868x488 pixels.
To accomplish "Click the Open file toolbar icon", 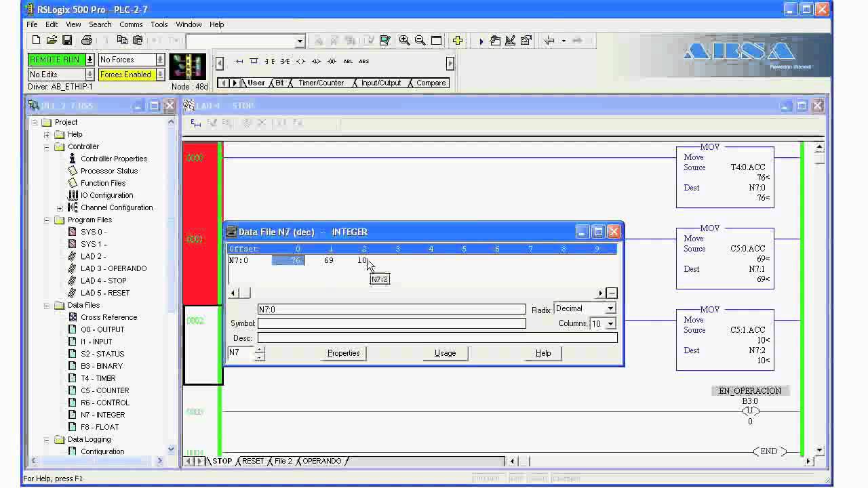I will pyautogui.click(x=52, y=41).
